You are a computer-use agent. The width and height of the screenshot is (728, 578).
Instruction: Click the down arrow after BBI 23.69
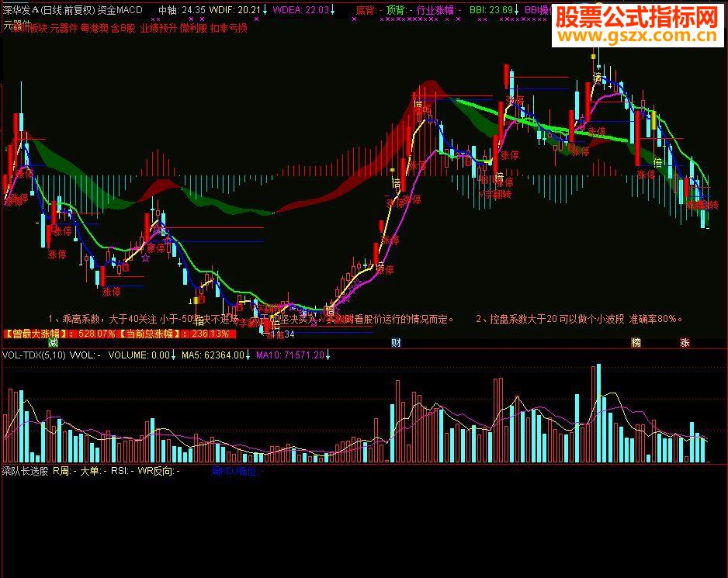[516, 10]
